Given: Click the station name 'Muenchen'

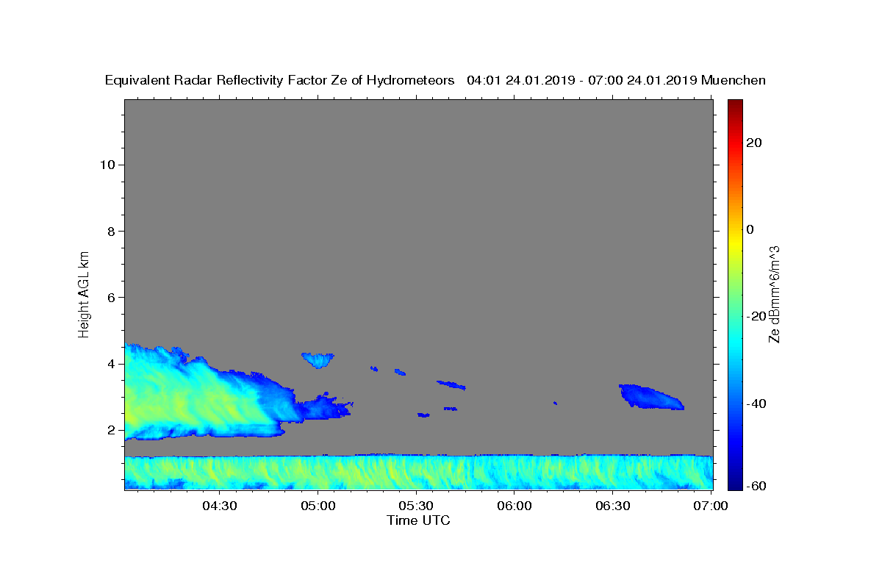Looking at the screenshot, I should [x=734, y=81].
